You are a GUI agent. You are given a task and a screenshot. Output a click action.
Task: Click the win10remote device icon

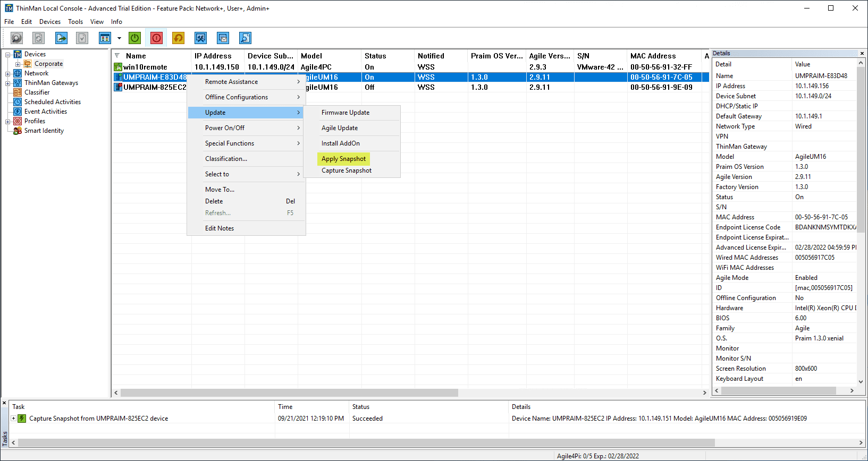coord(118,67)
